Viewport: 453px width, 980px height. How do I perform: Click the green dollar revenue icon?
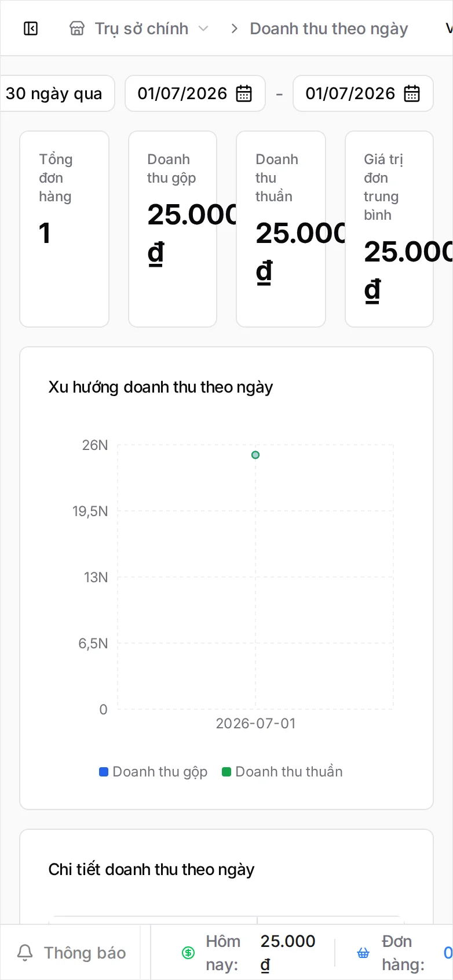pyautogui.click(x=188, y=953)
